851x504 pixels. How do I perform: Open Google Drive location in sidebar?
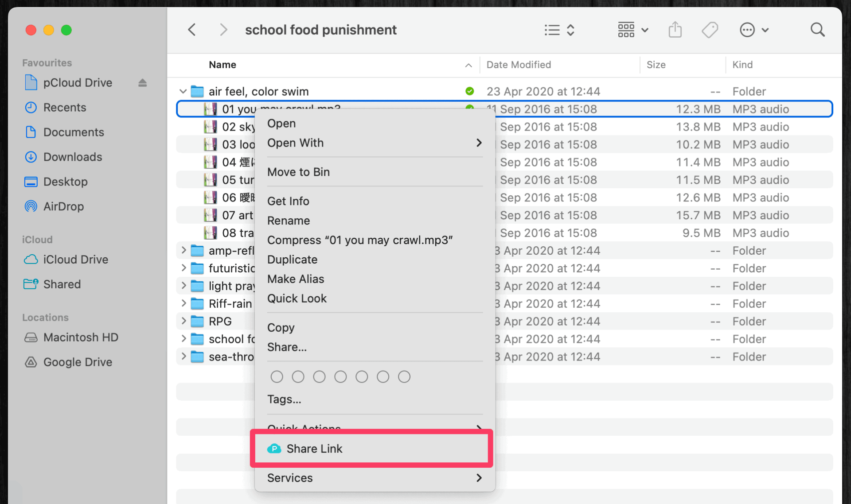pyautogui.click(x=78, y=362)
